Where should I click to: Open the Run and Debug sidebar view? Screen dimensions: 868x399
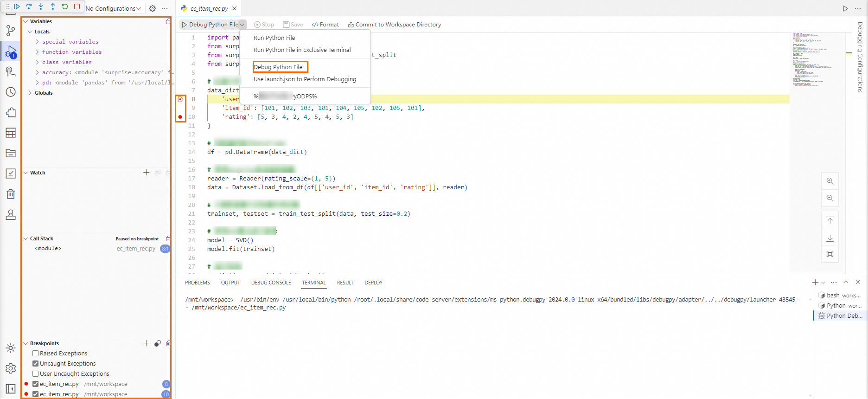point(11,51)
